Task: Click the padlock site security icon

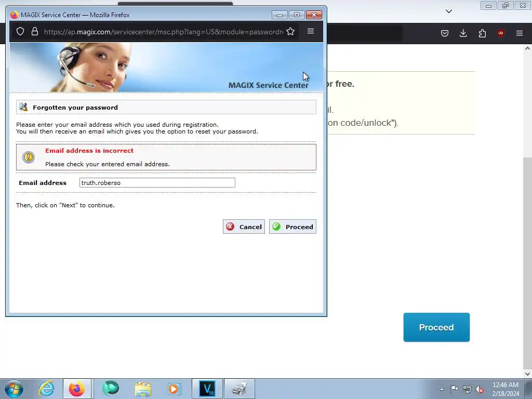Action: (x=35, y=32)
